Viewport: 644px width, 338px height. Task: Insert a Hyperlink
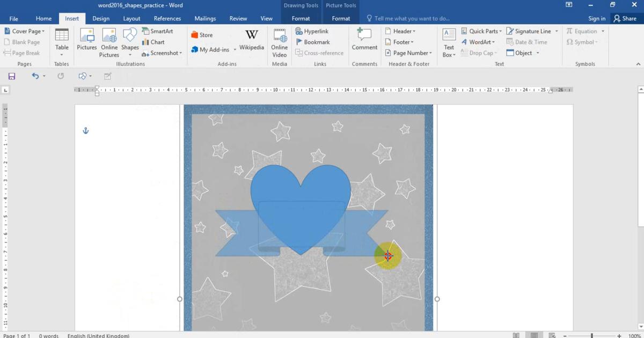(312, 31)
